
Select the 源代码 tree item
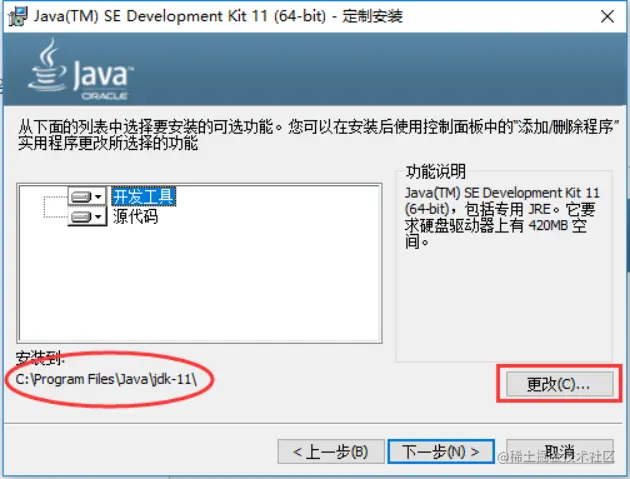click(135, 217)
